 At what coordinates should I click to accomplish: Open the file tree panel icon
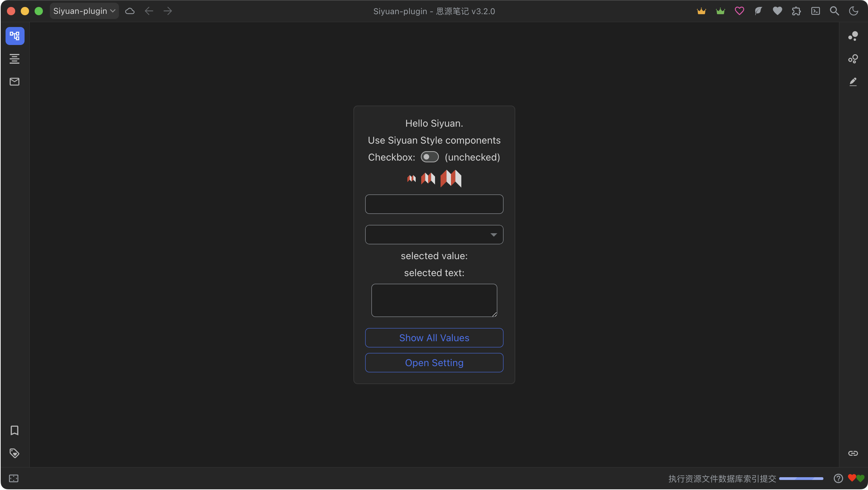click(x=15, y=36)
